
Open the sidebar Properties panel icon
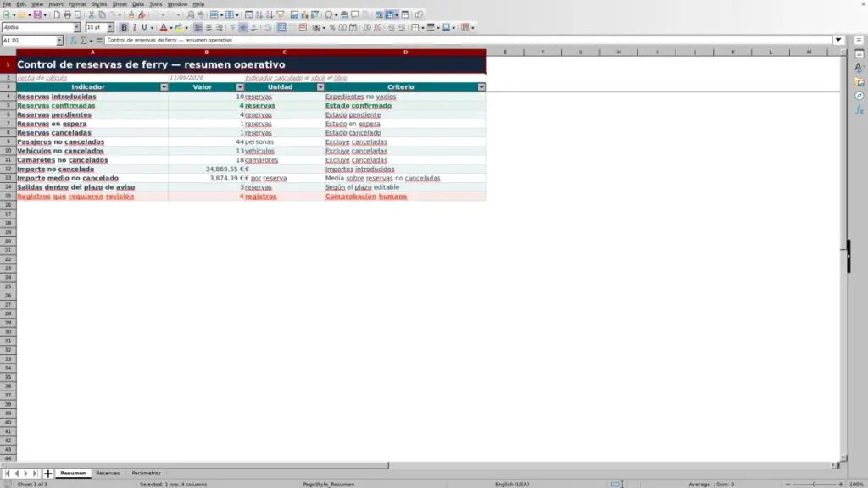(x=860, y=54)
